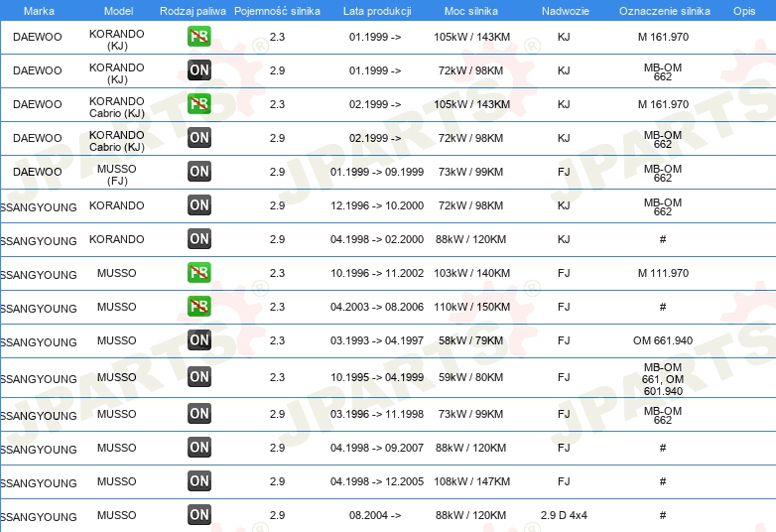The height and width of the screenshot is (532, 776).
Task: Click the Oznaczenie silnika column header
Action: click(665, 11)
